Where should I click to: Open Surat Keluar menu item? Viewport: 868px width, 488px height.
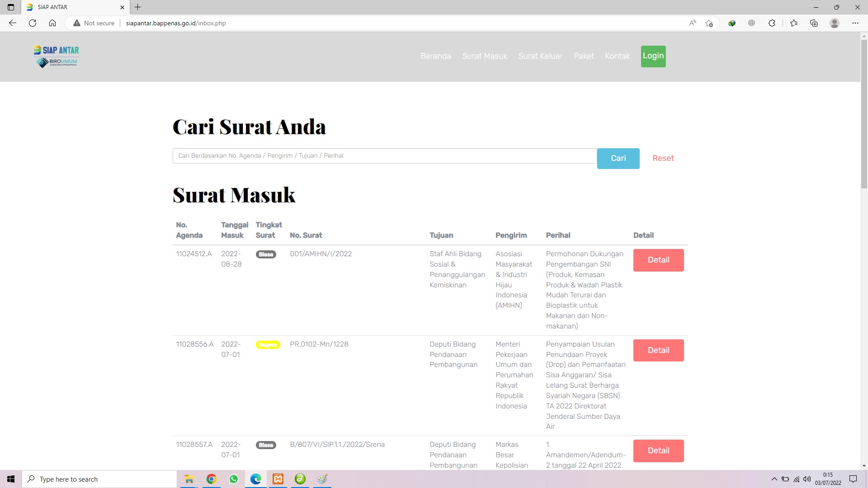pyautogui.click(x=540, y=56)
